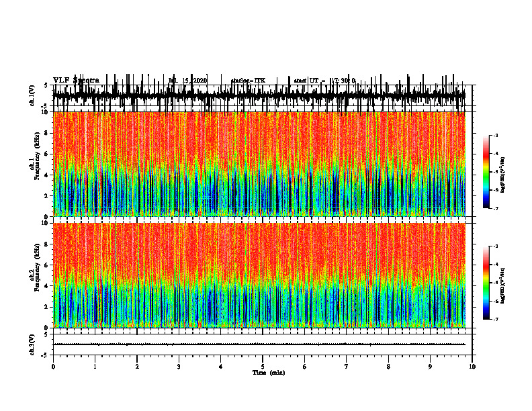Click the 'start UT = 17:30:0' header text
This screenshot has width=532, height=411.
[x=324, y=81]
